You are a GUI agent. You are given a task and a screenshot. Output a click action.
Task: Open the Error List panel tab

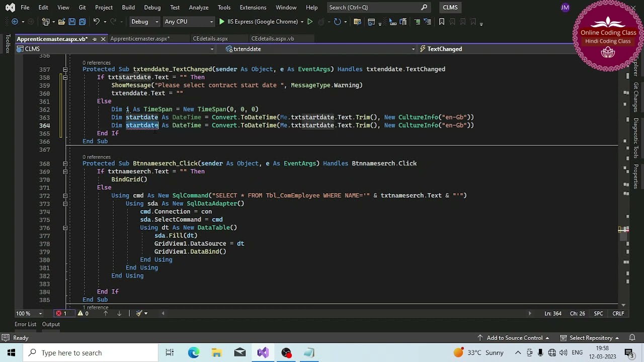click(25, 324)
